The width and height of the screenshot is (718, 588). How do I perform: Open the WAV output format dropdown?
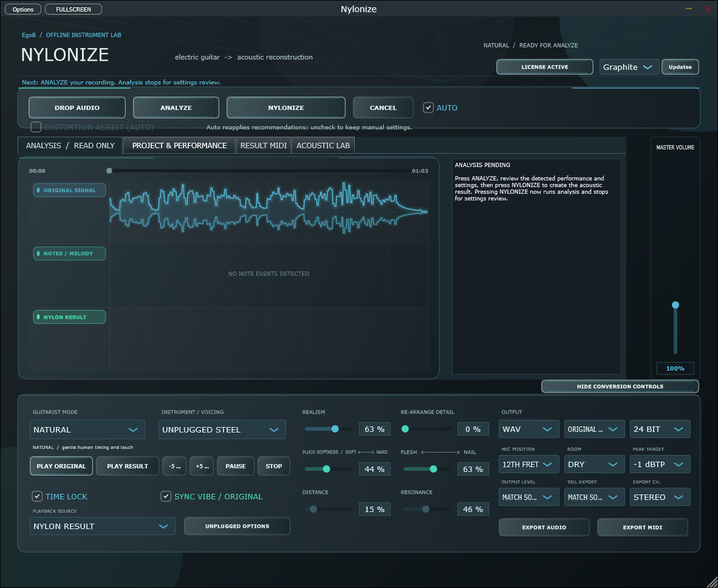[529, 429]
